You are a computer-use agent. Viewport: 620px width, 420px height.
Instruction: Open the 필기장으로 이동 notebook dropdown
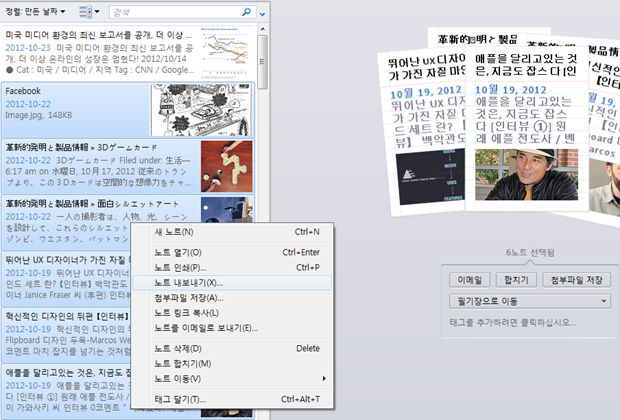click(x=529, y=301)
